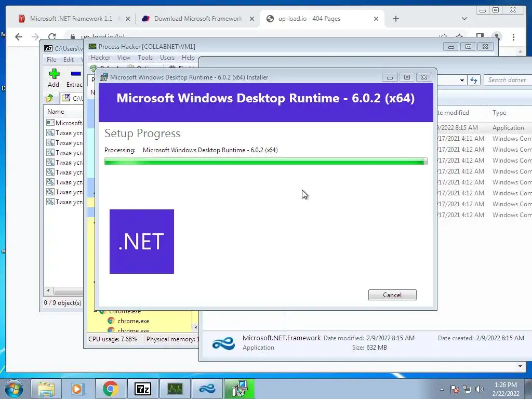The height and width of the screenshot is (399, 532).
Task: Go back in Chrome
Action: click(19, 37)
